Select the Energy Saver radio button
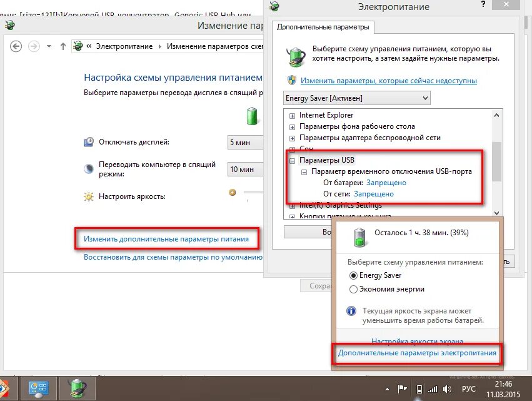The width and height of the screenshot is (532, 401). tap(353, 275)
